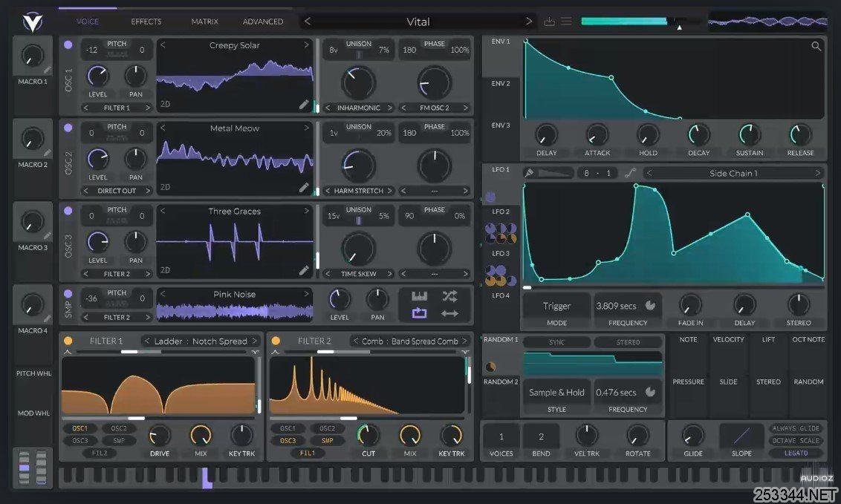
Task: Click the LFO 1 smooth curve icon
Action: point(630,173)
